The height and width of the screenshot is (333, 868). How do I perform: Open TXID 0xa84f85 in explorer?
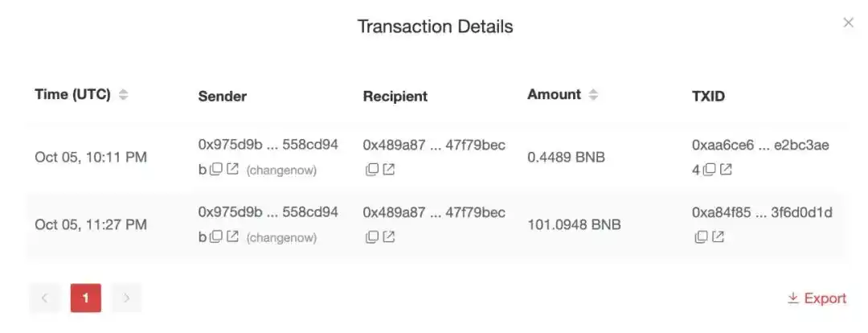(x=718, y=236)
